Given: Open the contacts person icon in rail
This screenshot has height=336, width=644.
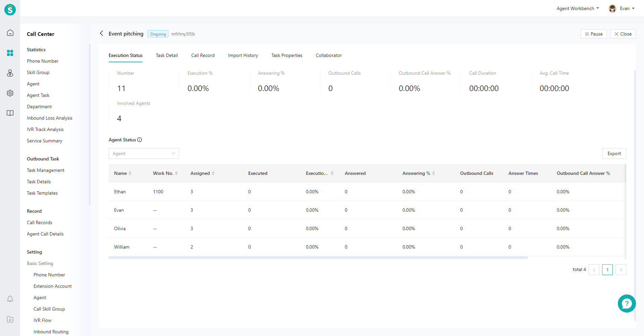Looking at the screenshot, I should [10, 73].
